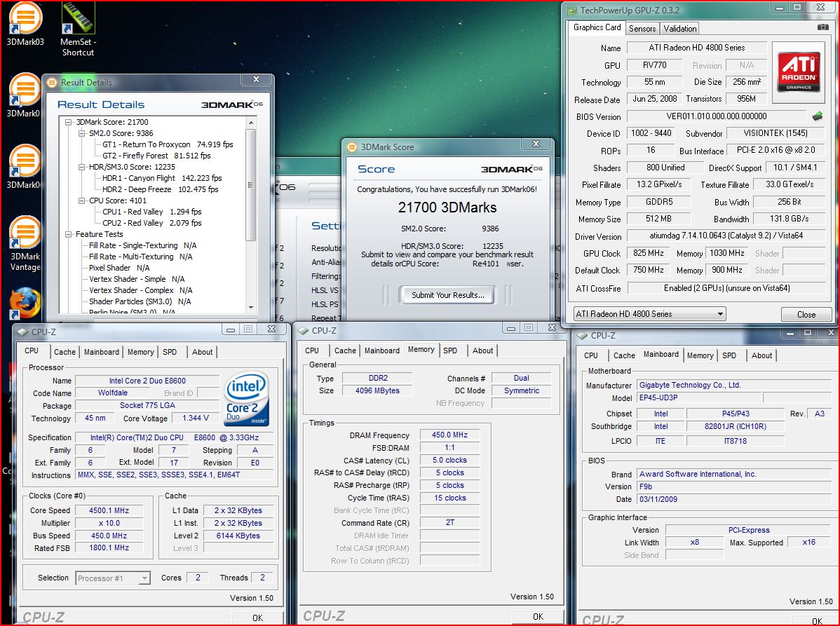
Task: Select GT2 - Firefly Forest row
Action: pos(156,156)
